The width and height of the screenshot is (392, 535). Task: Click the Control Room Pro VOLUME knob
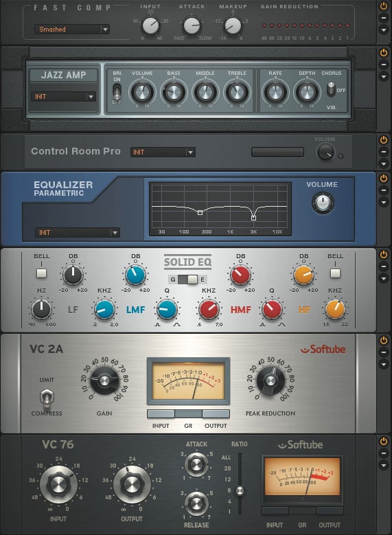tap(325, 152)
